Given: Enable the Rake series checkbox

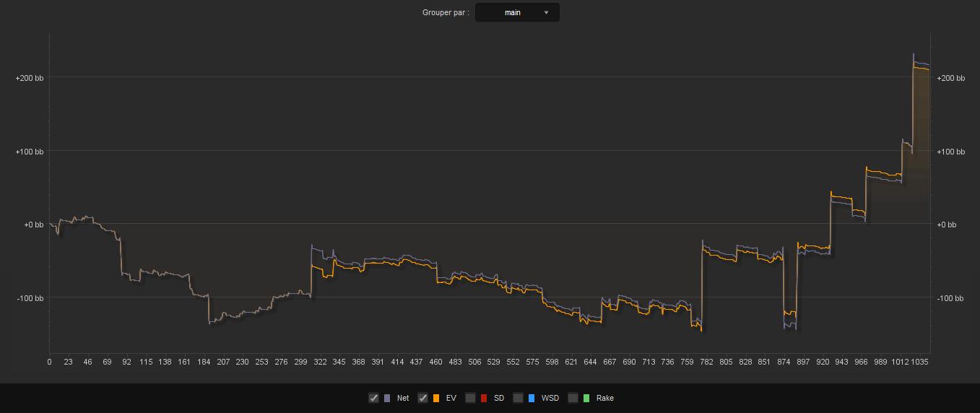Looking at the screenshot, I should click(573, 398).
